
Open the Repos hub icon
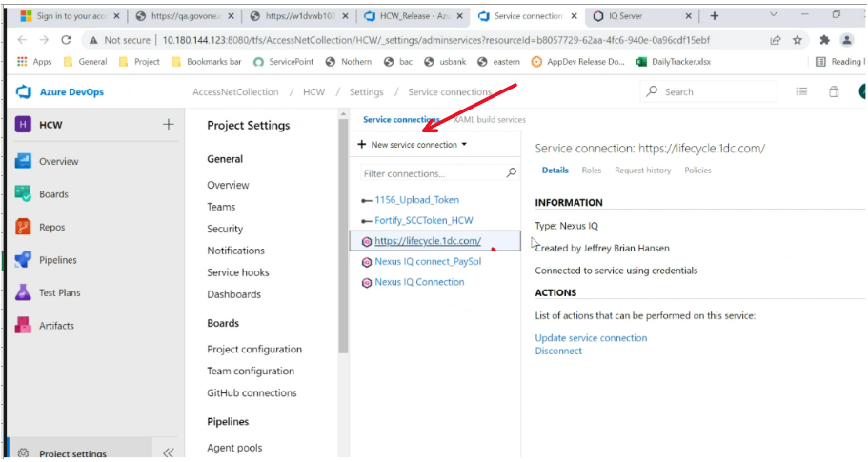(24, 228)
